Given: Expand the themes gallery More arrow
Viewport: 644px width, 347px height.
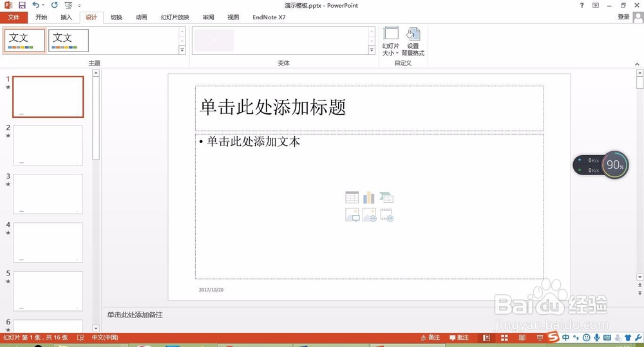Looking at the screenshot, I should 182,50.
